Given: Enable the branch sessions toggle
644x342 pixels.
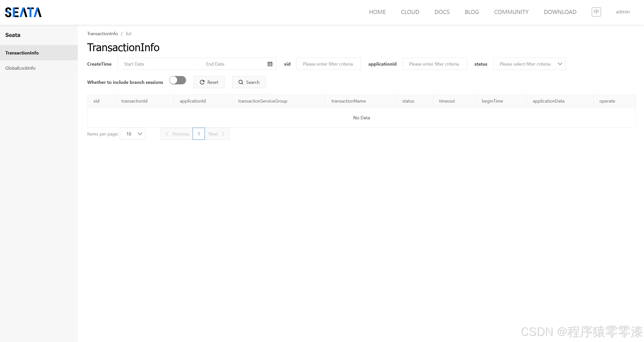Looking at the screenshot, I should pyautogui.click(x=178, y=81).
